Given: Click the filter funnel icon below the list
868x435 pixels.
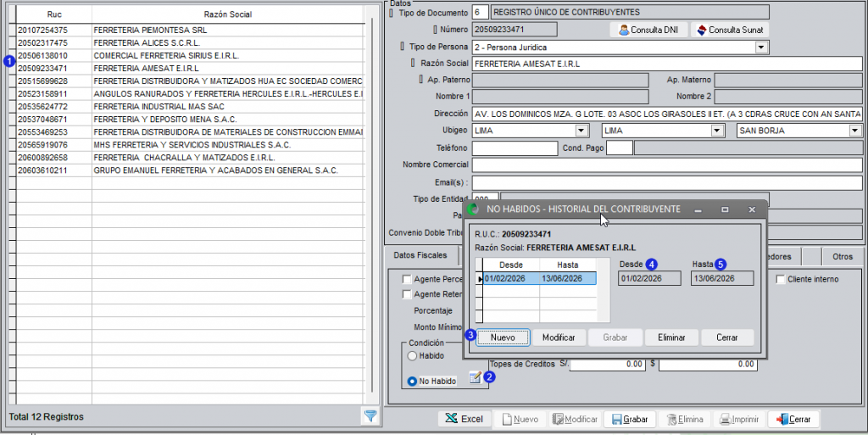Looking at the screenshot, I should [x=370, y=416].
